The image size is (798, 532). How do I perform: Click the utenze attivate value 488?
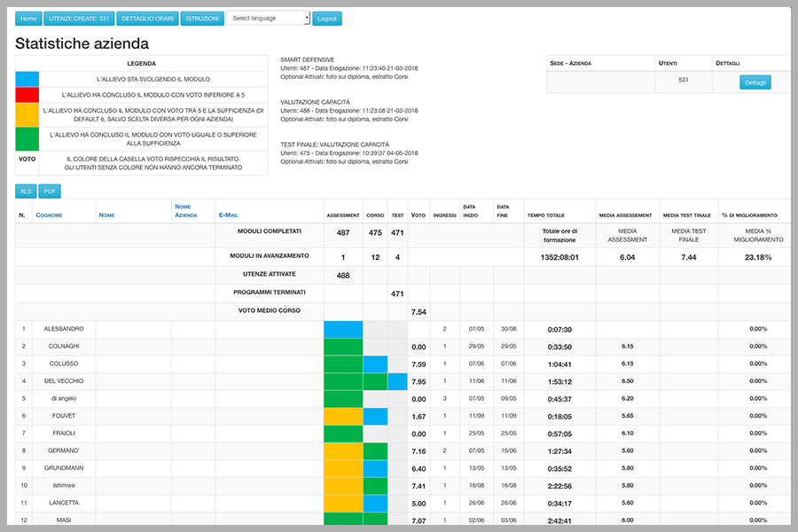pyautogui.click(x=343, y=276)
